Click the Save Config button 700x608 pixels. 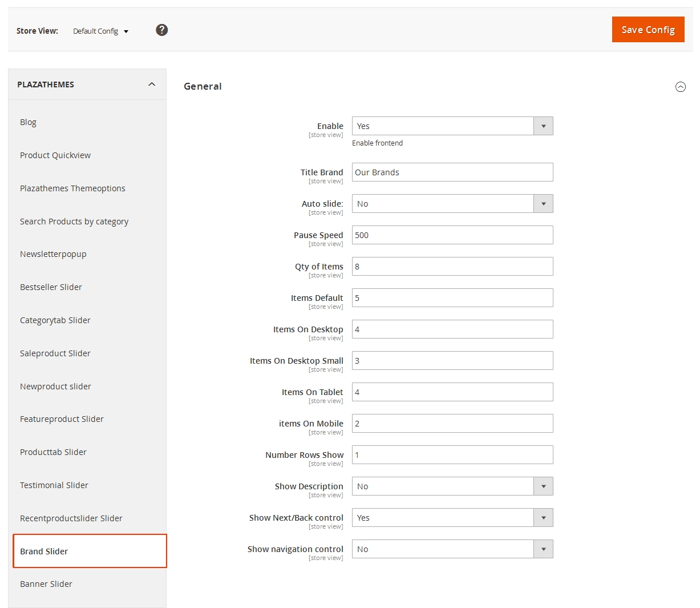pyautogui.click(x=648, y=30)
